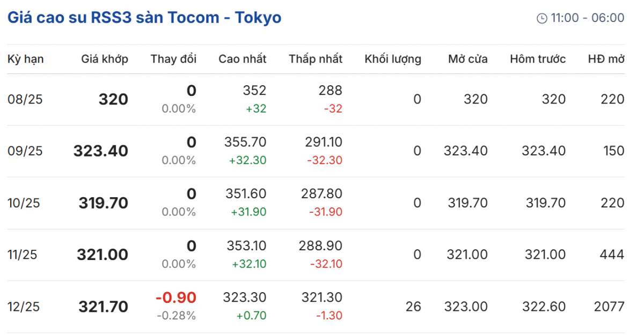Click the 10/25 matched price 319.70

(104, 203)
